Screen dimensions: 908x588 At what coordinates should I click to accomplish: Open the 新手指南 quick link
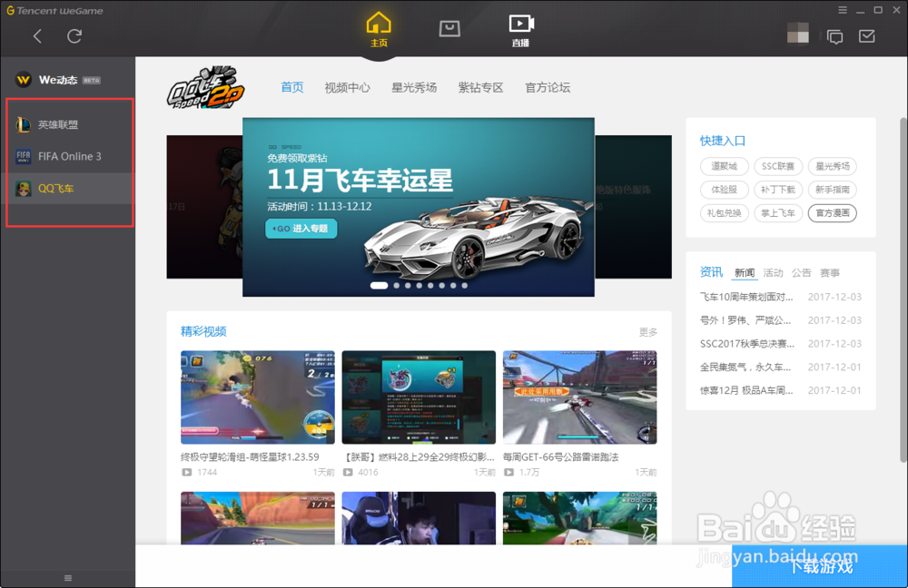(832, 190)
